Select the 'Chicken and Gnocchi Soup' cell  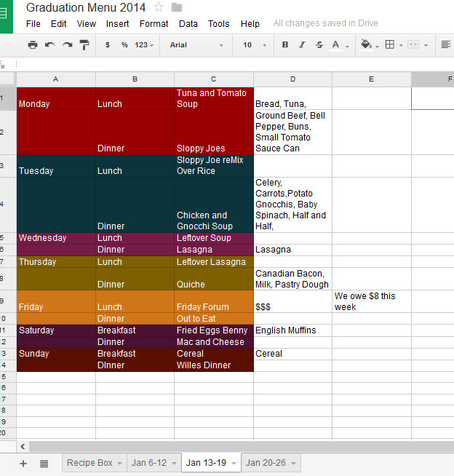(214, 205)
